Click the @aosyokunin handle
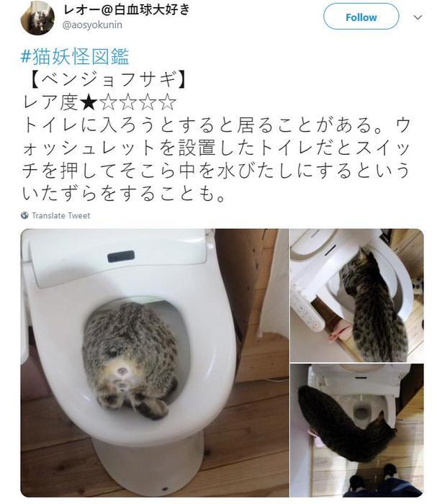 (x=92, y=25)
